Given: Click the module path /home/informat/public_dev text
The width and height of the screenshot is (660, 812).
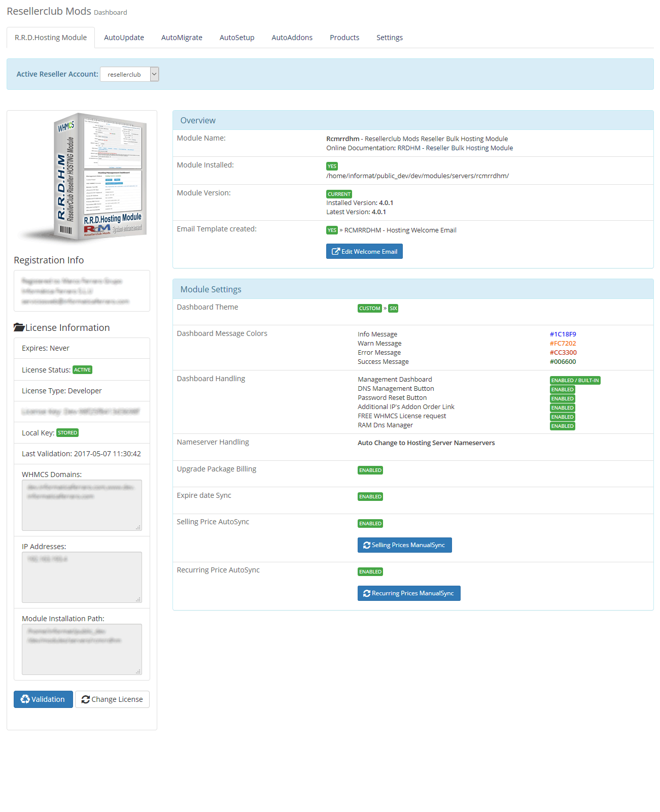Looking at the screenshot, I should pos(418,176).
